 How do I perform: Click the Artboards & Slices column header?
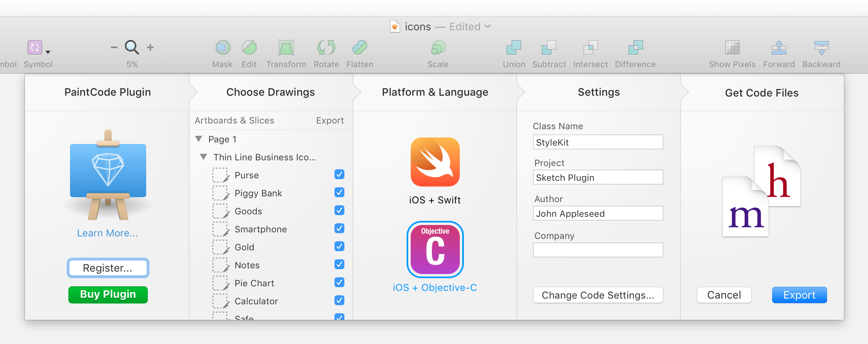[234, 120]
